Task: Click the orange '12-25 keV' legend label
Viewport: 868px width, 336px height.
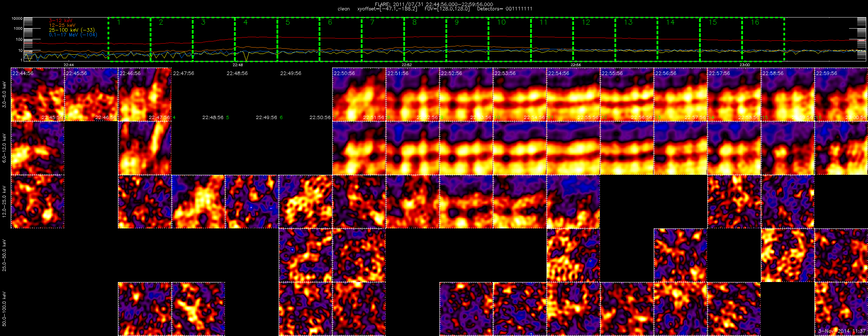Action: [x=62, y=25]
